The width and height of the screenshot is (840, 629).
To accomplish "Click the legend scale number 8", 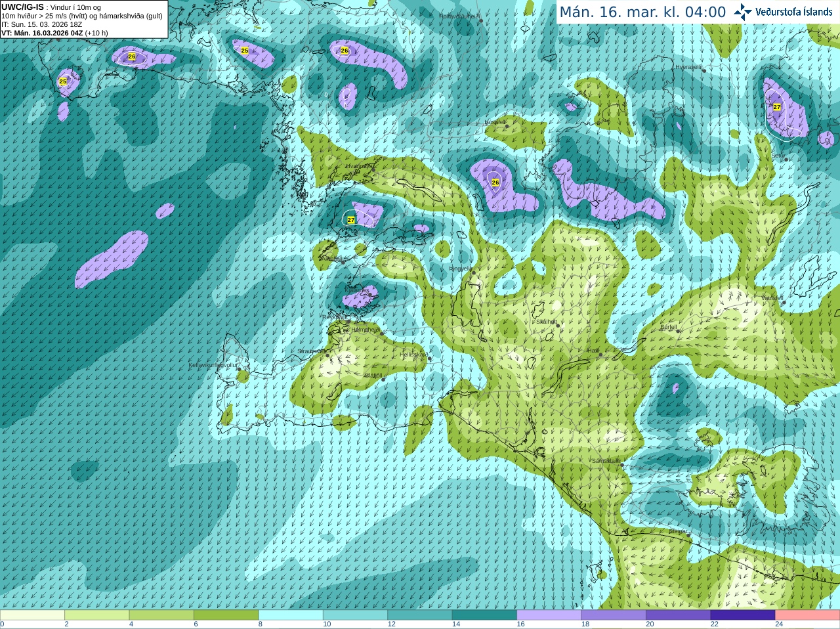I will tap(261, 624).
